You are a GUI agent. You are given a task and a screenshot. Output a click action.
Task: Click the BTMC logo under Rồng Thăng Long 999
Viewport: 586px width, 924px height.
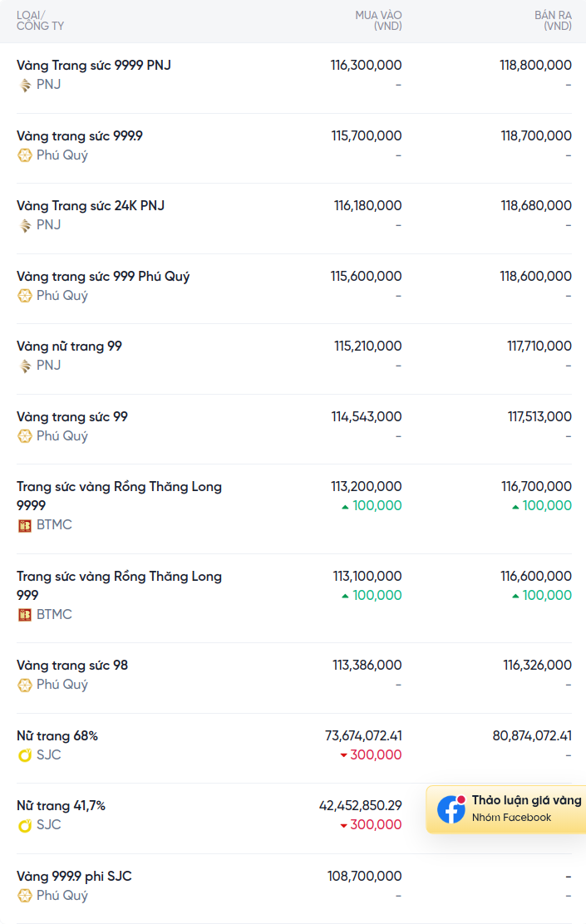pos(25,615)
